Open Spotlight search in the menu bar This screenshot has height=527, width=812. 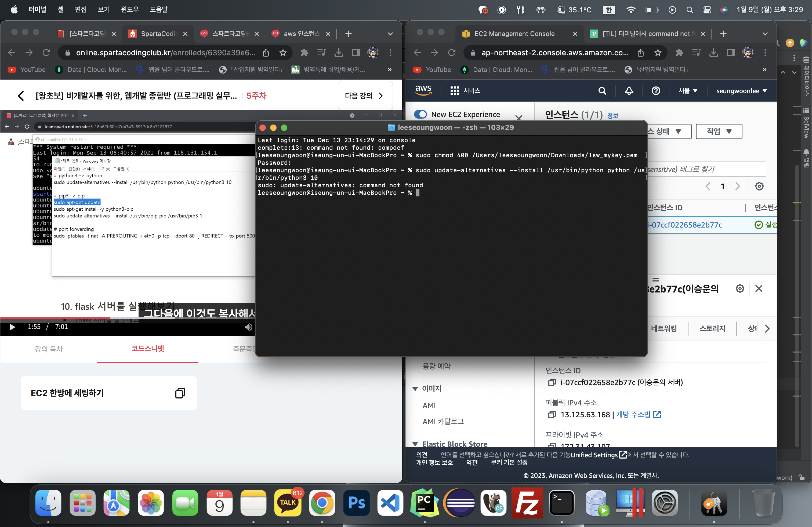click(690, 10)
